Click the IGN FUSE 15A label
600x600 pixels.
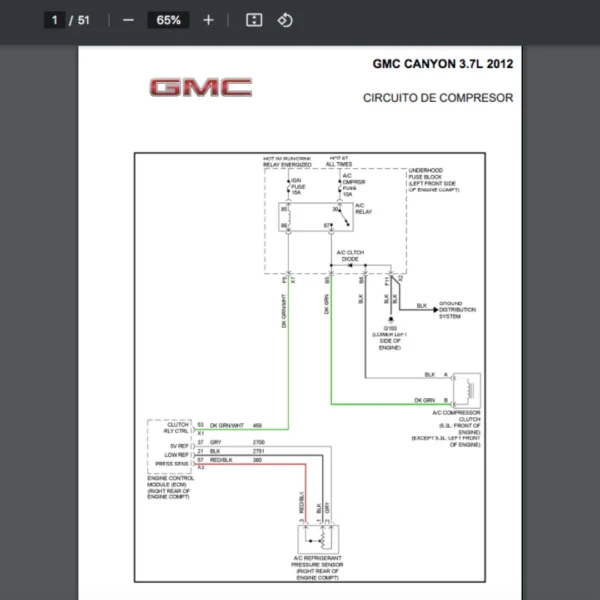297,186
